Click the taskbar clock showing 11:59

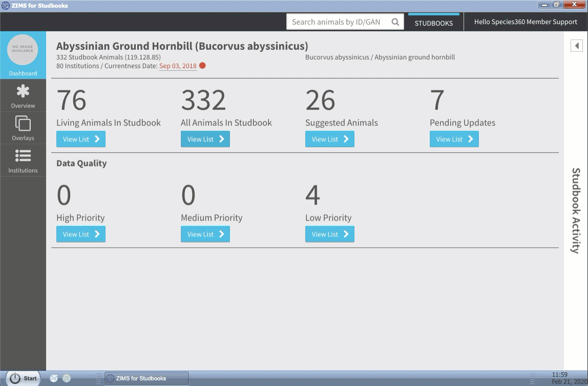(x=559, y=374)
